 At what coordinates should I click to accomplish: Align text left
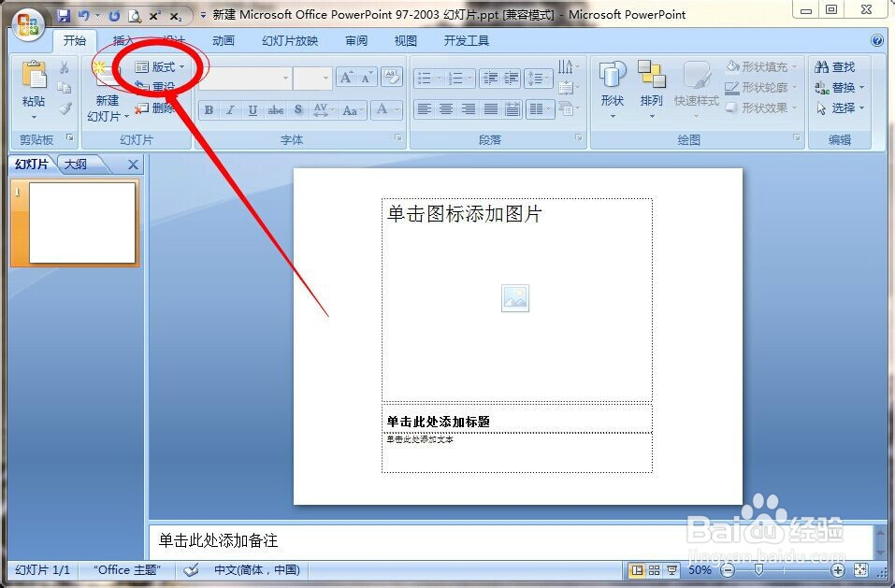(424, 109)
